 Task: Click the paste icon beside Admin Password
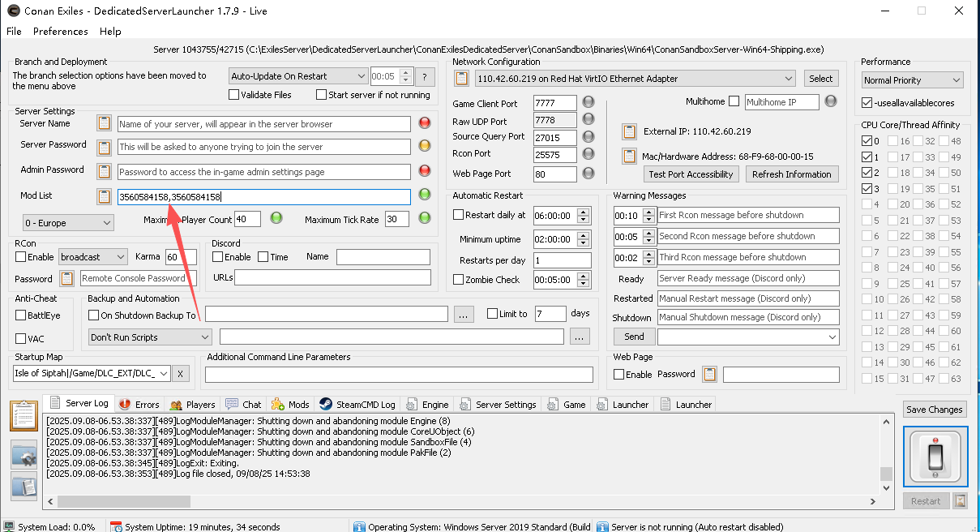(x=104, y=172)
